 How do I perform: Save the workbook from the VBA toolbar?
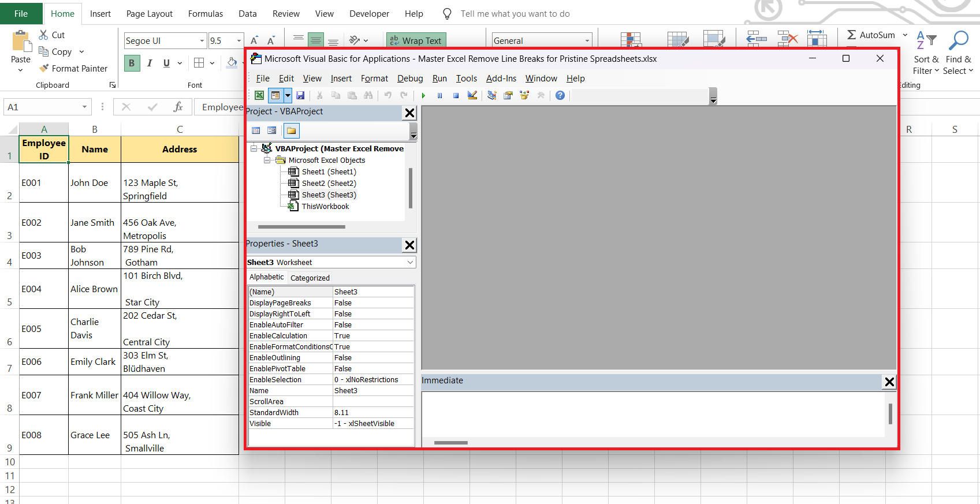300,95
